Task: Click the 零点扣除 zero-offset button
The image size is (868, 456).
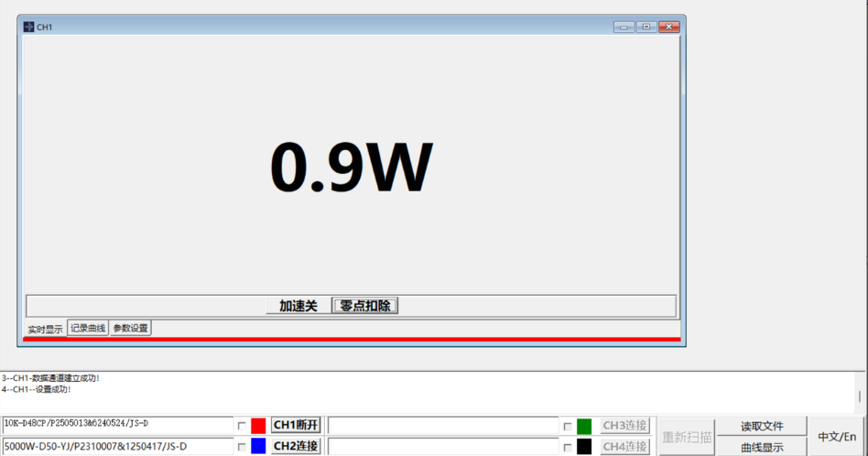Action: tap(365, 306)
